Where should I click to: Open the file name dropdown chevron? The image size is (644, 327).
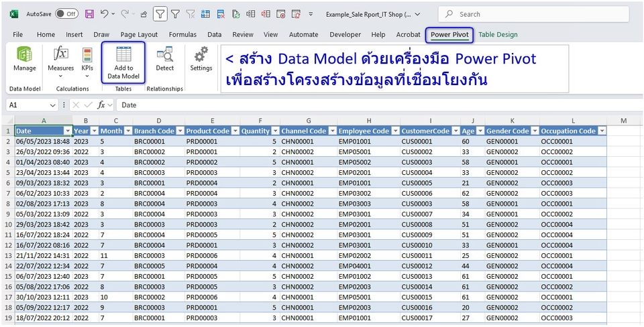[x=418, y=14]
